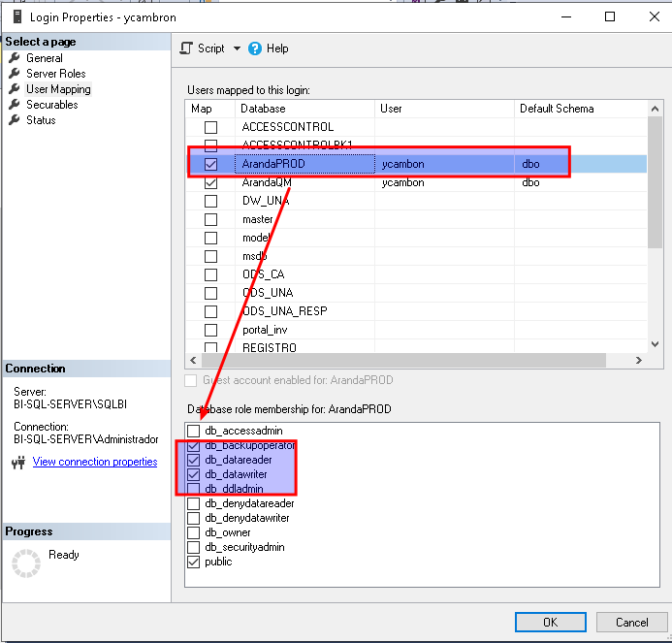Select the General page wrench icon

(15, 58)
